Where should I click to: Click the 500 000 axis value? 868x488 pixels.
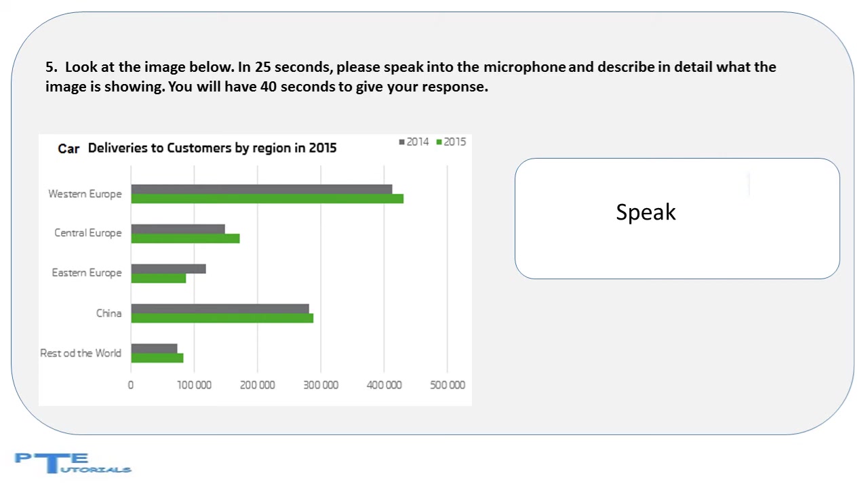click(448, 385)
